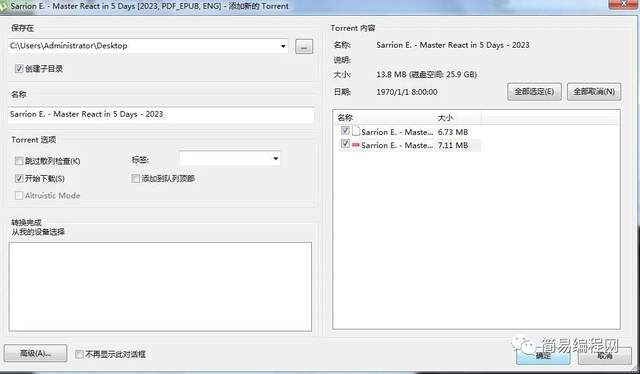Screen dimensions: 640x374
Task: Open the 标签 label dropdown
Action: click(x=276, y=158)
